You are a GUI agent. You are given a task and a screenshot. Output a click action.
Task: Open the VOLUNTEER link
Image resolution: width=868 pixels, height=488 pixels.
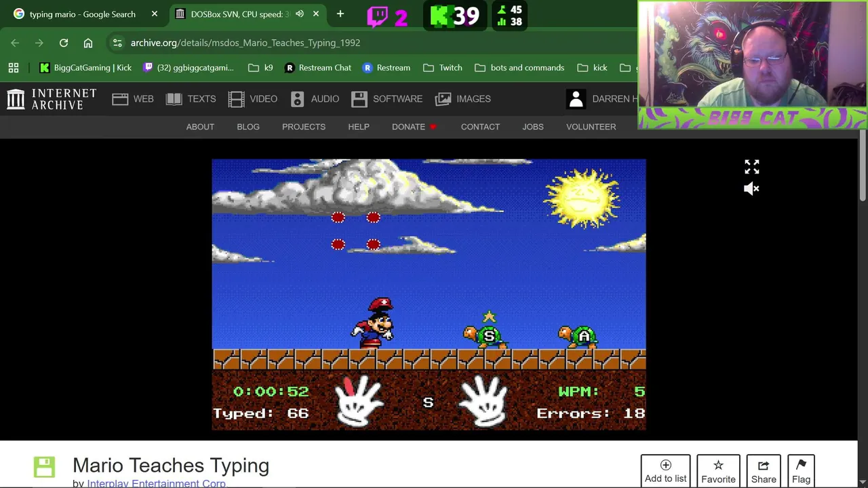pyautogui.click(x=591, y=127)
